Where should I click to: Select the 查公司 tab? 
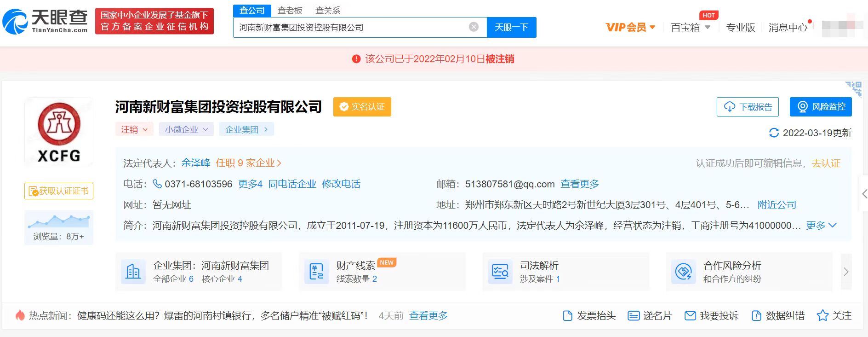tap(252, 10)
